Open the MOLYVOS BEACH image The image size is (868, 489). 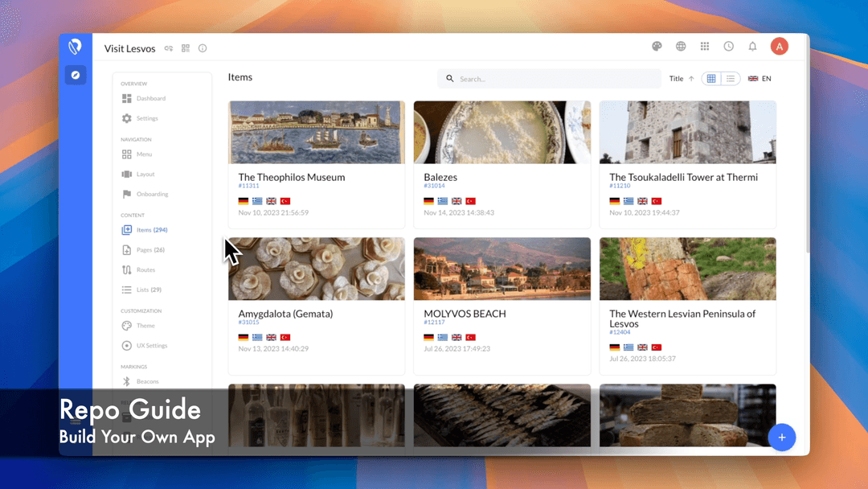coord(502,269)
